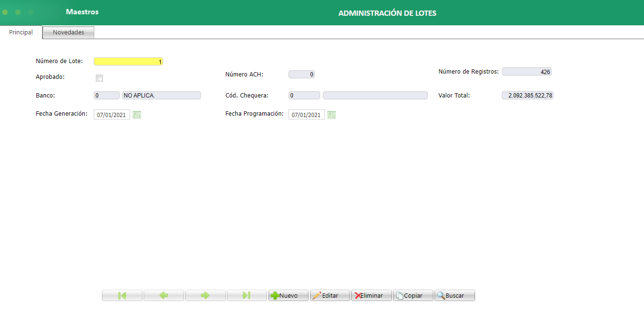644x313 pixels.
Task: Click the Número ACH field
Action: [x=301, y=74]
